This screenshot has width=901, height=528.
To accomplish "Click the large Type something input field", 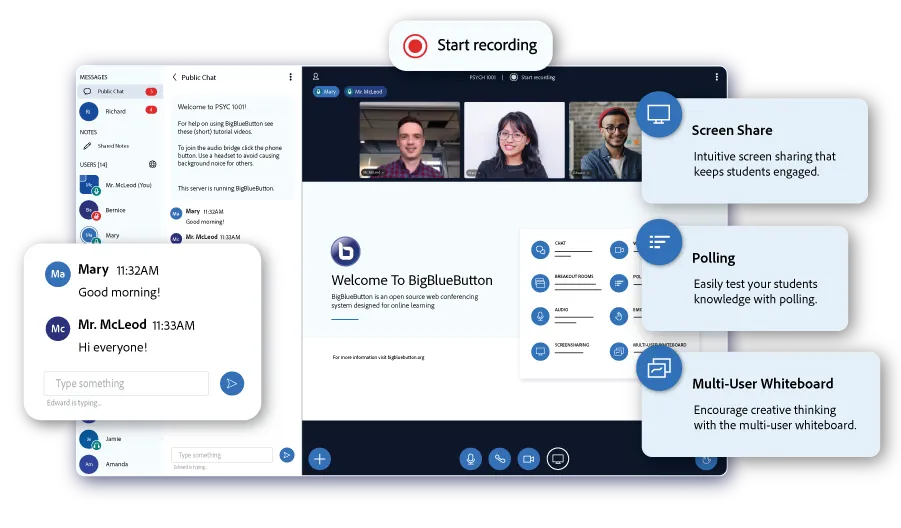I will pos(126,383).
